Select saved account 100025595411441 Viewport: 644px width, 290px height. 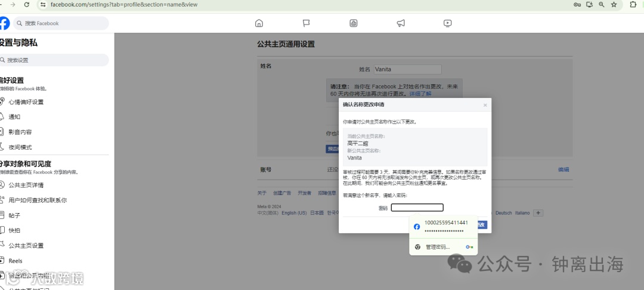coord(443,227)
